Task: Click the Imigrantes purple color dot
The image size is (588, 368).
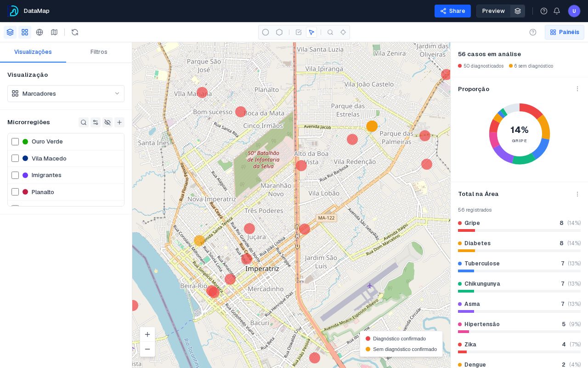Action: (25, 175)
